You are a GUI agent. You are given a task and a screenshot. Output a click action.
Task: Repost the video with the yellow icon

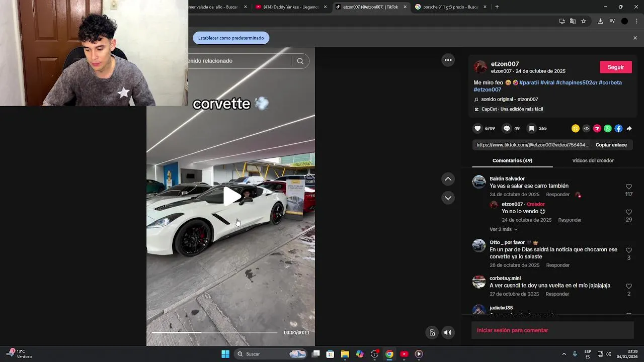[576, 128]
